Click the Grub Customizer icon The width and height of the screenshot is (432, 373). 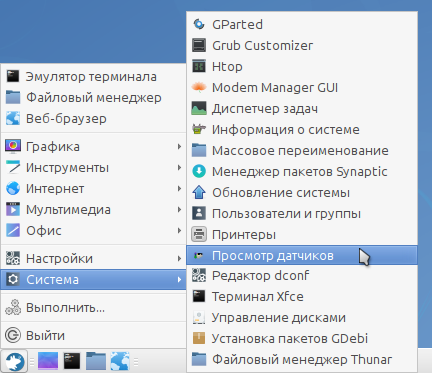(199, 45)
